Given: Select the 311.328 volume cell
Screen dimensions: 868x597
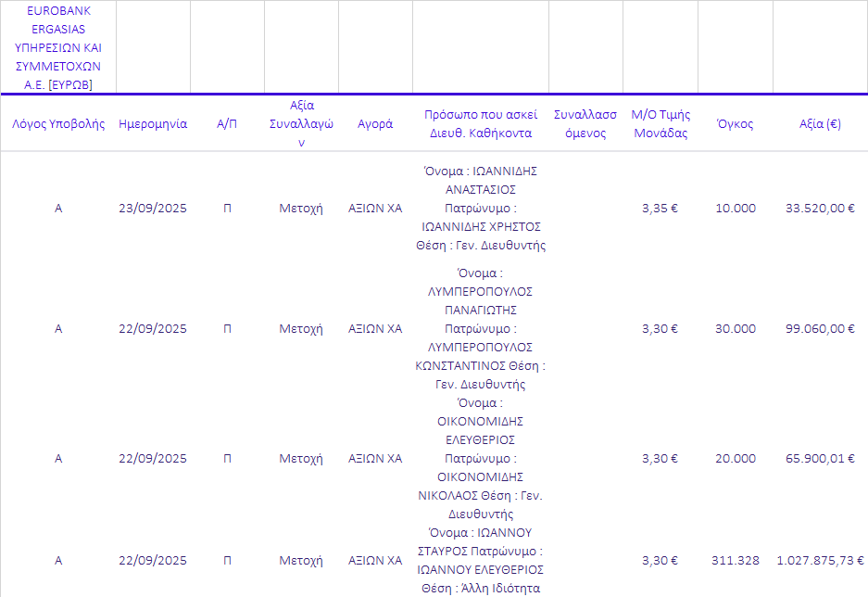Looking at the screenshot, I should [736, 561].
